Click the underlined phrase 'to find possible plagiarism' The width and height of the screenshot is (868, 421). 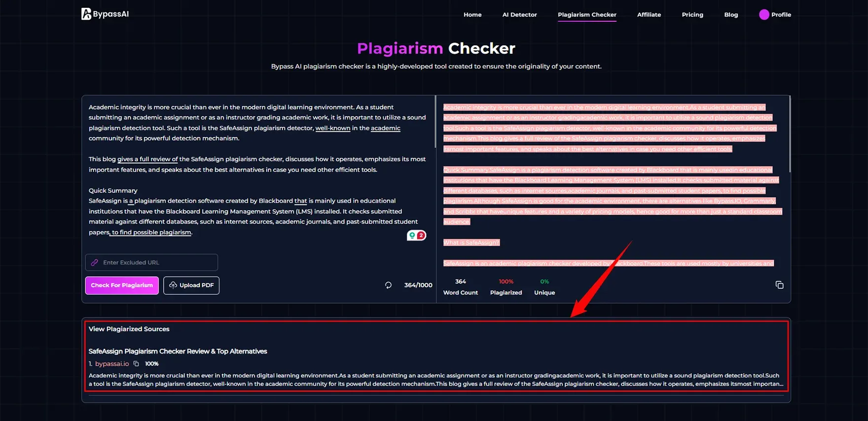(x=151, y=232)
